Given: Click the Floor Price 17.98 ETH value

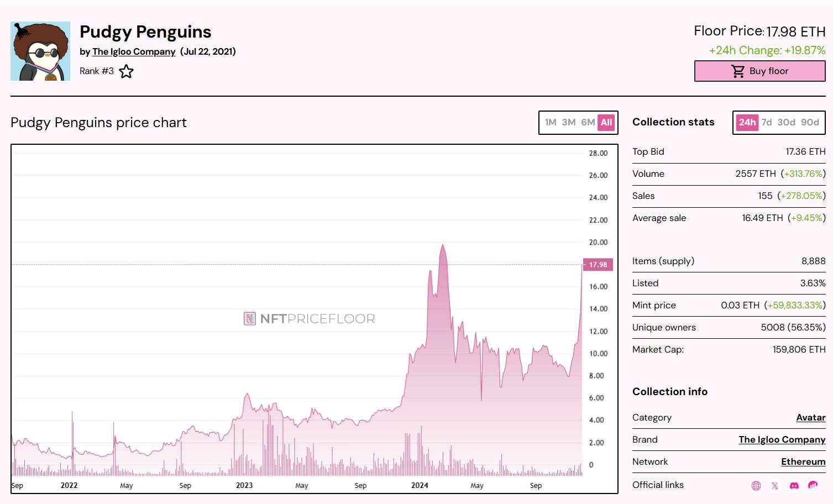Looking at the screenshot, I should click(x=796, y=32).
